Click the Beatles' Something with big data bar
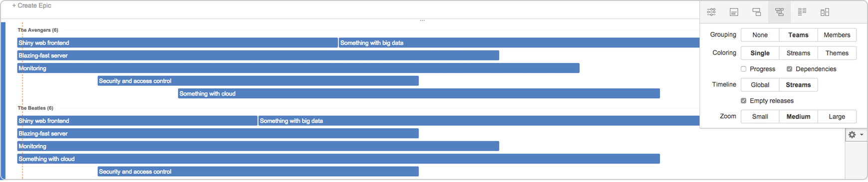This screenshot has width=868, height=182. [479, 121]
